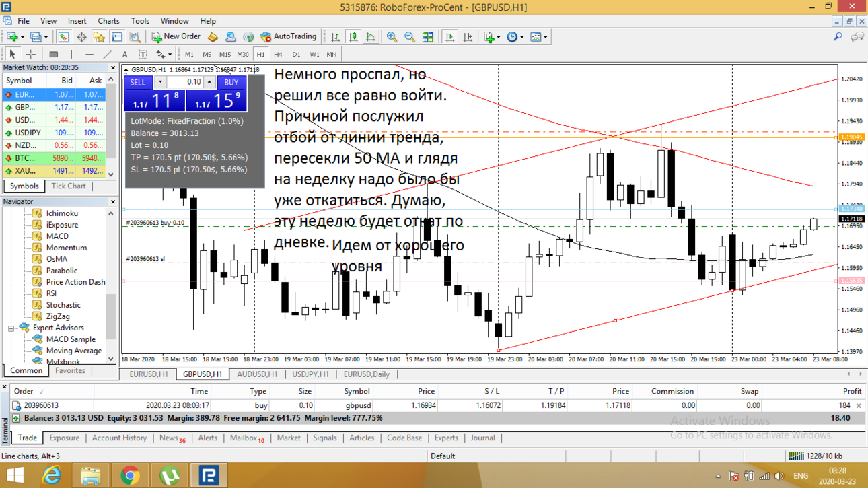Viewport: 868px width, 488px height.
Task: Switch timeframe to W1
Action: tap(314, 54)
